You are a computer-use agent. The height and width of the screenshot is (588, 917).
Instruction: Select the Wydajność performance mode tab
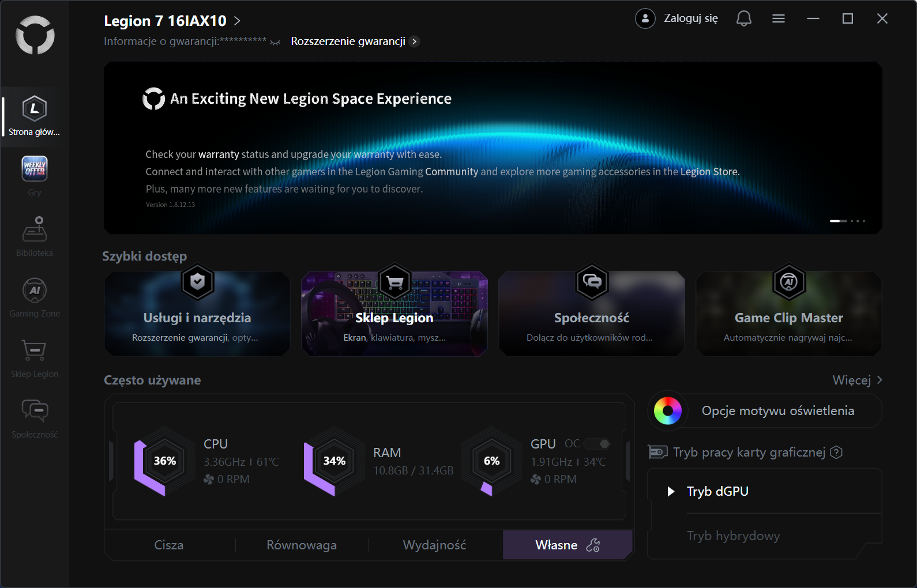434,545
